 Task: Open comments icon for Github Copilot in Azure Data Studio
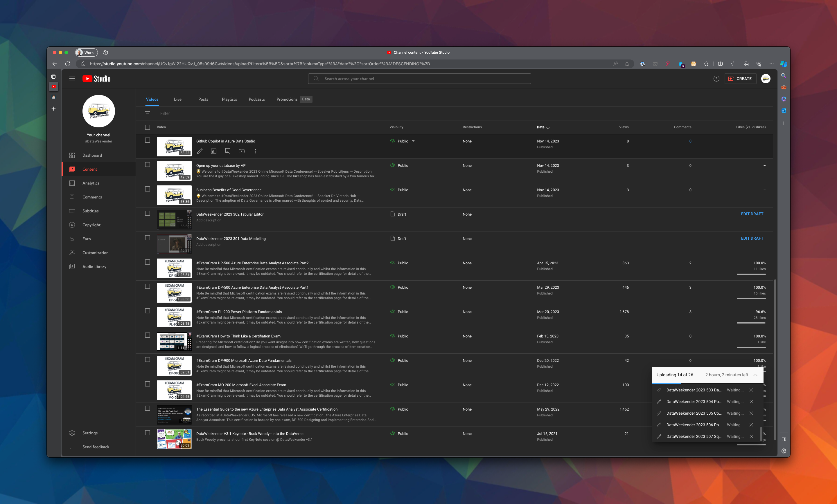[228, 151]
